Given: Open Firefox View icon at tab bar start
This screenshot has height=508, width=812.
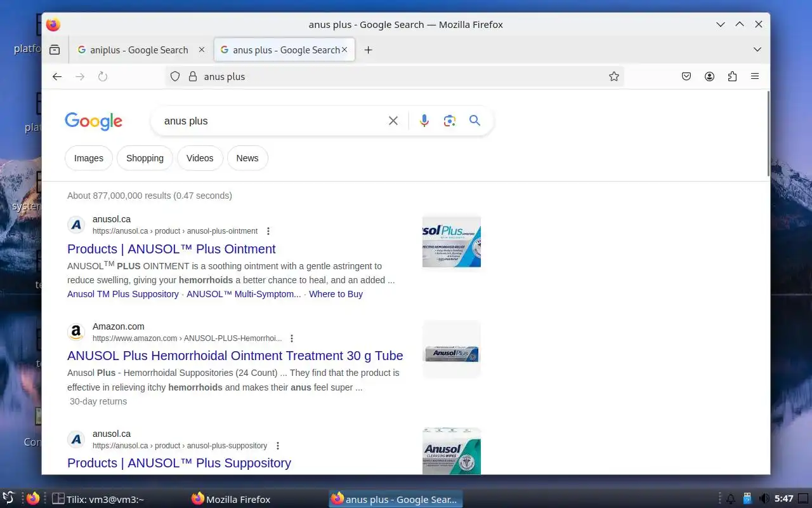Looking at the screenshot, I should (55, 50).
